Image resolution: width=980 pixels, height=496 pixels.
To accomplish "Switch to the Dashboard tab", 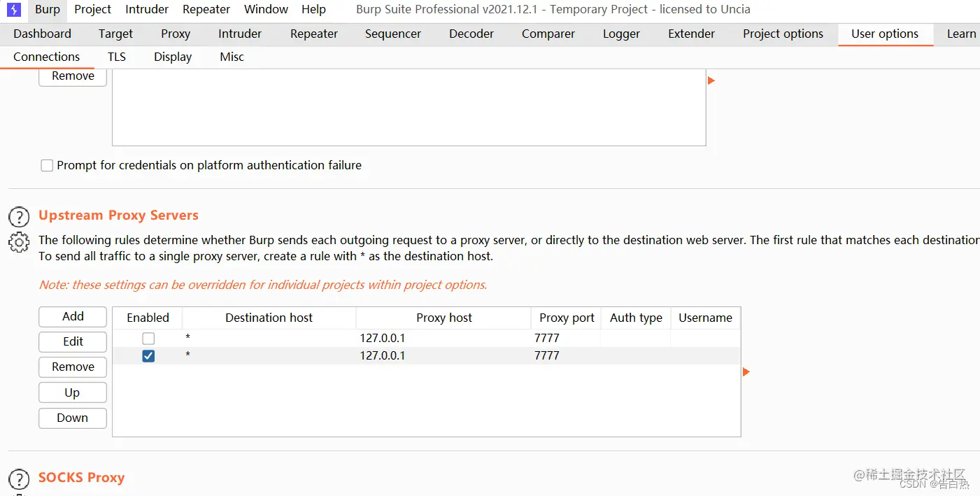I will (43, 34).
